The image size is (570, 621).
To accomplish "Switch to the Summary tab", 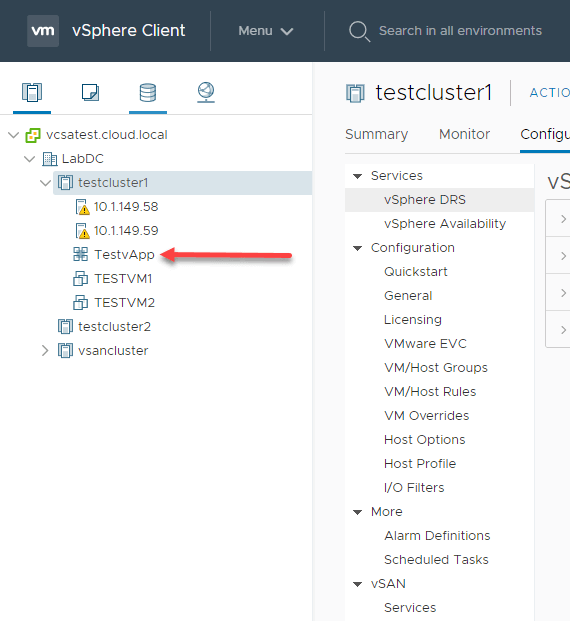I will (x=376, y=134).
